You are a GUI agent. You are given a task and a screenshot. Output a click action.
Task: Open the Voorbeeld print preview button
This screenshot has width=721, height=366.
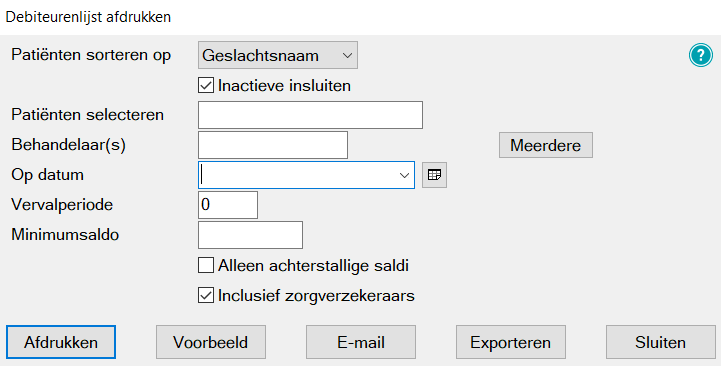coord(211,342)
